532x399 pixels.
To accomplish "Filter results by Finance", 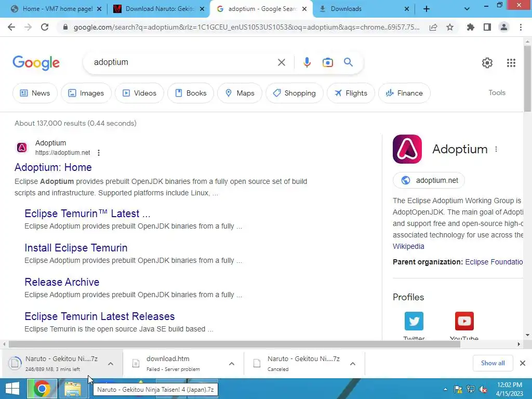I will (404, 93).
